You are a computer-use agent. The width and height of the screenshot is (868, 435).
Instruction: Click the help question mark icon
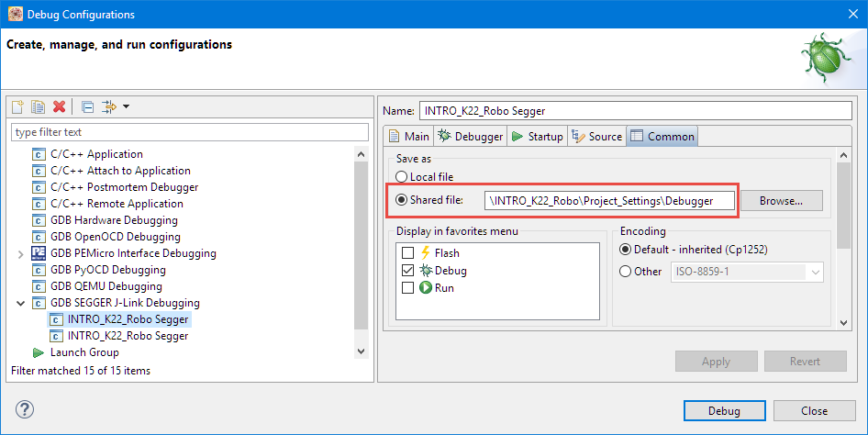[x=26, y=409]
